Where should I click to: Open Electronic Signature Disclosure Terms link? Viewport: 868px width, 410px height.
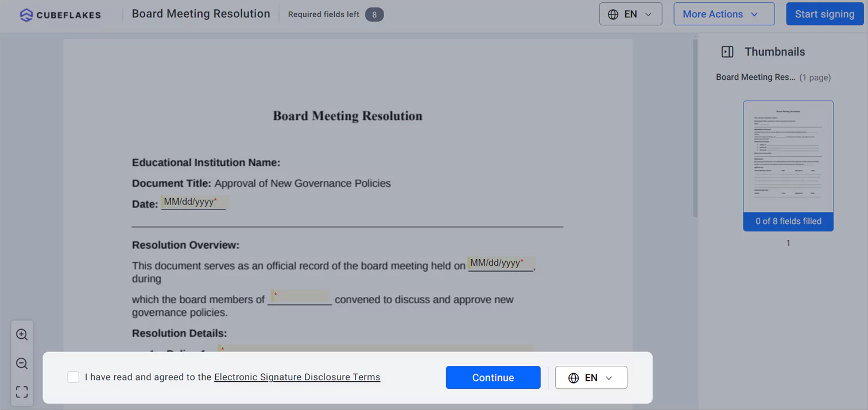click(x=297, y=377)
